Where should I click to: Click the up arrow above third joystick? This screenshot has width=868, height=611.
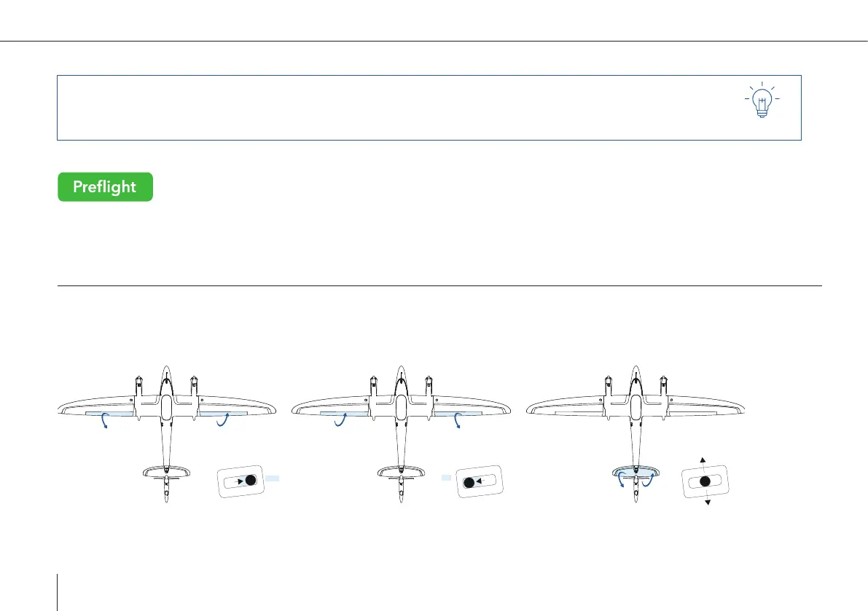(x=703, y=460)
